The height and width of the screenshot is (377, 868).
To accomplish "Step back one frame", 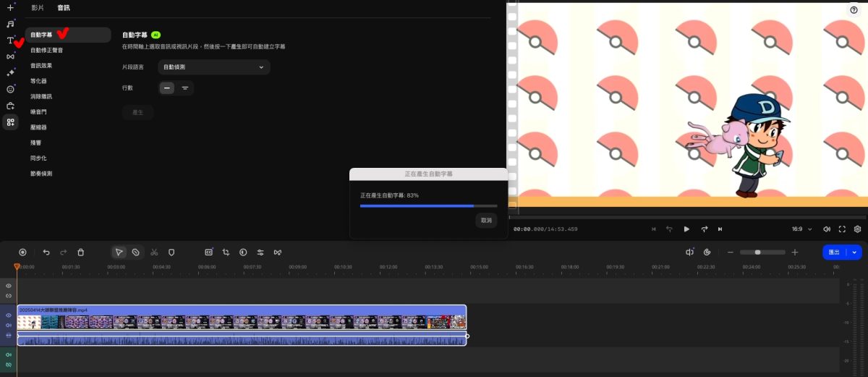I will point(670,229).
